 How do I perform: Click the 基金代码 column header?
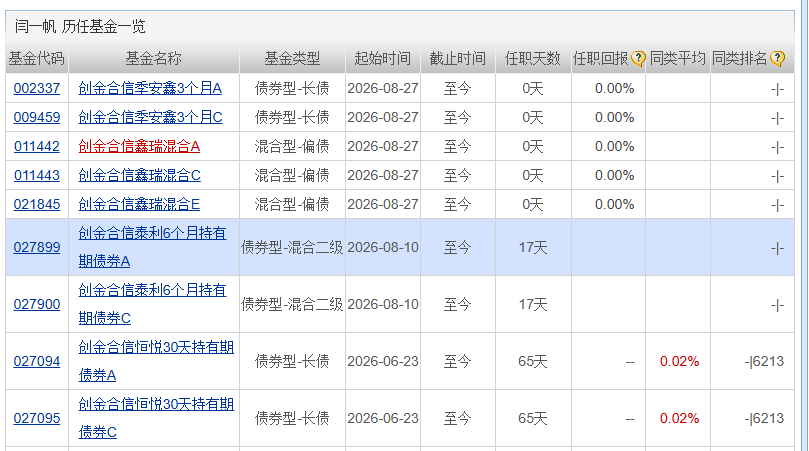pos(37,59)
